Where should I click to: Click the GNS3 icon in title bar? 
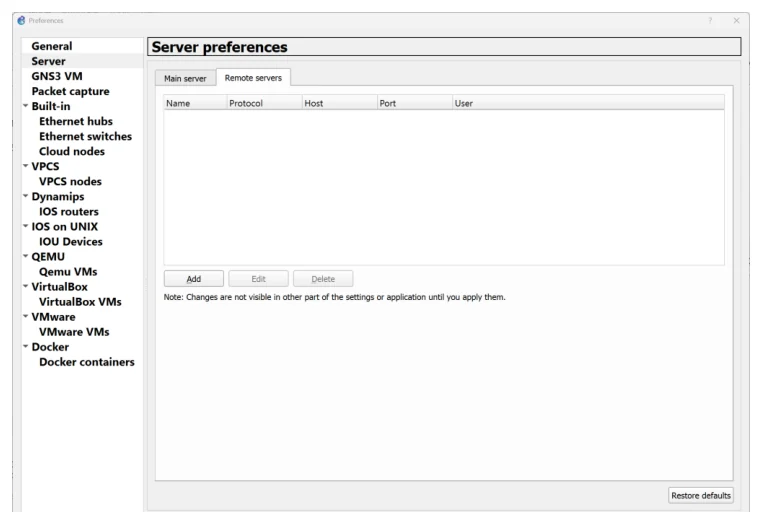coord(21,20)
